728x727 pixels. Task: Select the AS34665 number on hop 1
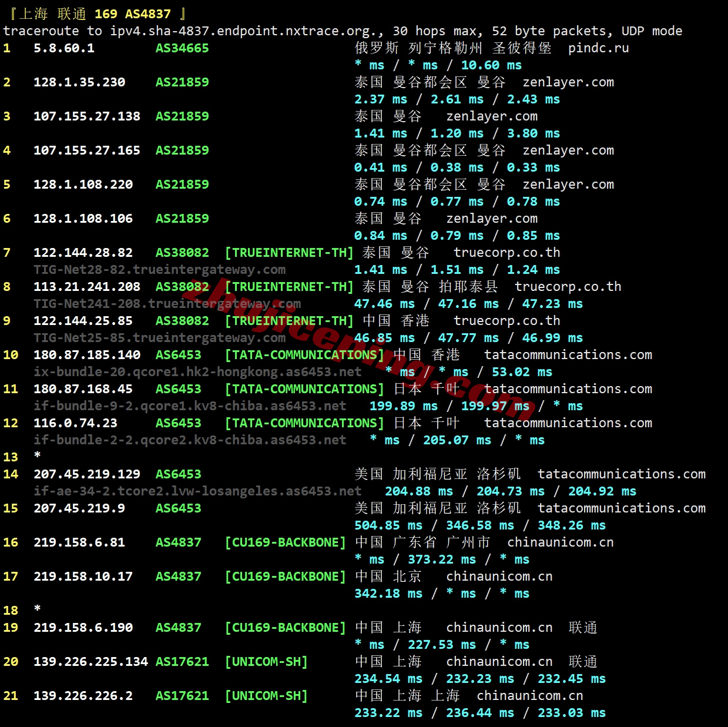click(182, 48)
